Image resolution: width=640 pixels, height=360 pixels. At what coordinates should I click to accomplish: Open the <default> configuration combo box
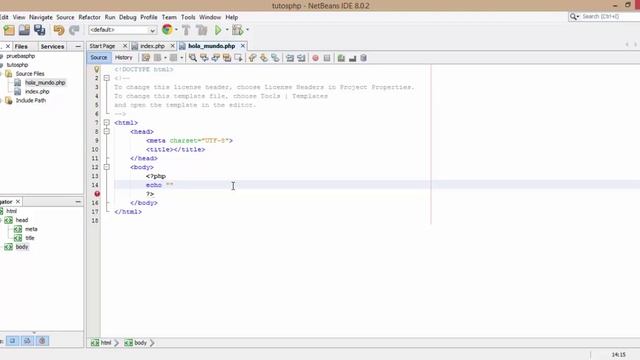(122, 30)
